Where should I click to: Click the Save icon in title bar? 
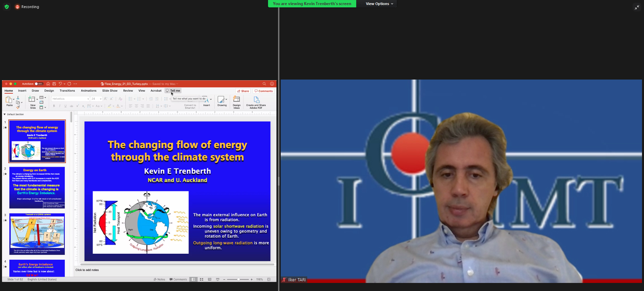(54, 84)
